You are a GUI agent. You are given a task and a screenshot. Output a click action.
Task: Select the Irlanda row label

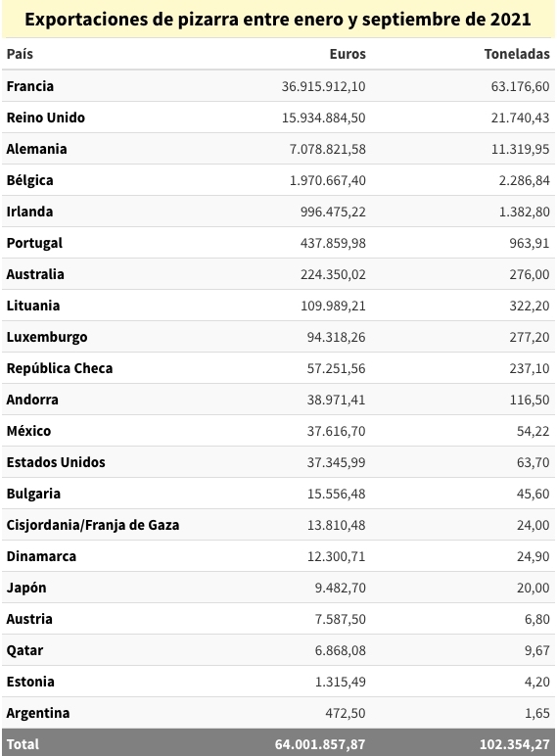(x=30, y=212)
